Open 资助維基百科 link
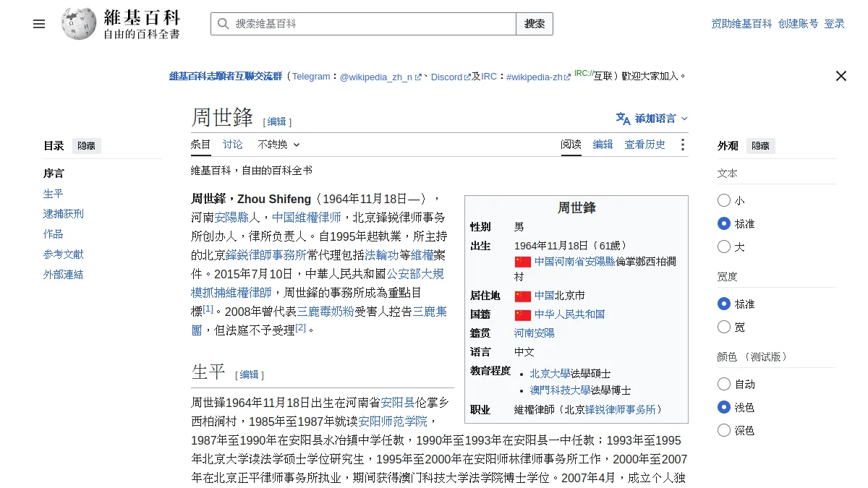The width and height of the screenshot is (868, 488). 741,24
